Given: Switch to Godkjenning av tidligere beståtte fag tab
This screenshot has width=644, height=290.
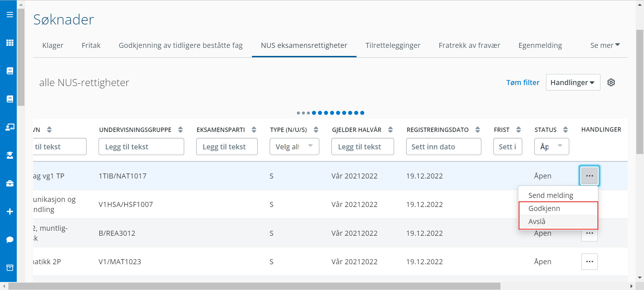Looking at the screenshot, I should coord(180,46).
